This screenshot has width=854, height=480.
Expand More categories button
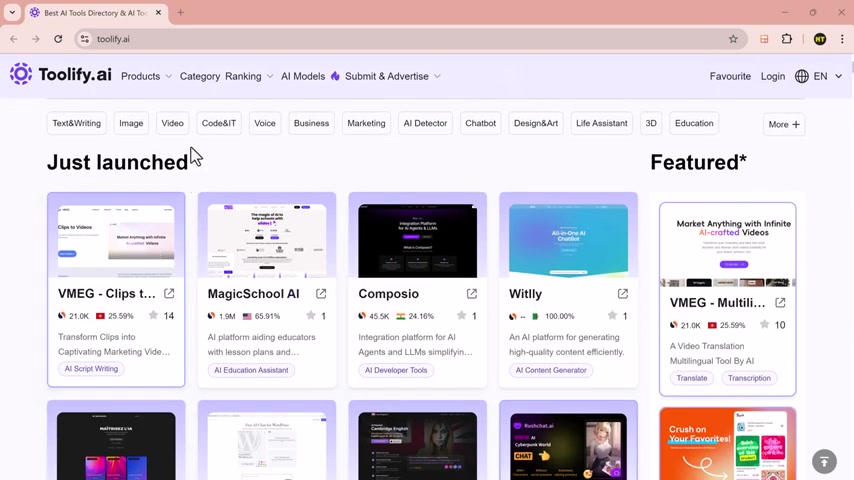[x=784, y=124]
